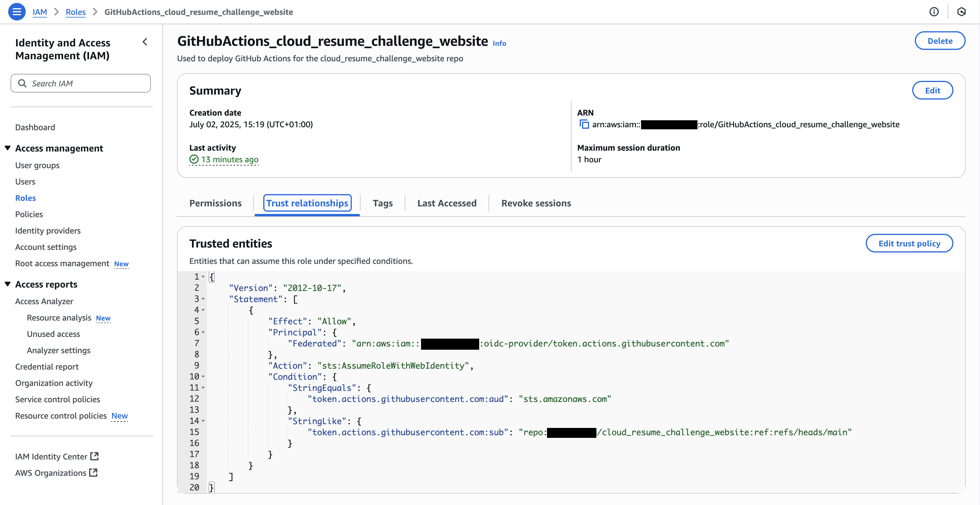Open AWS Organizations link
The width and height of the screenshot is (980, 505).
click(x=51, y=473)
